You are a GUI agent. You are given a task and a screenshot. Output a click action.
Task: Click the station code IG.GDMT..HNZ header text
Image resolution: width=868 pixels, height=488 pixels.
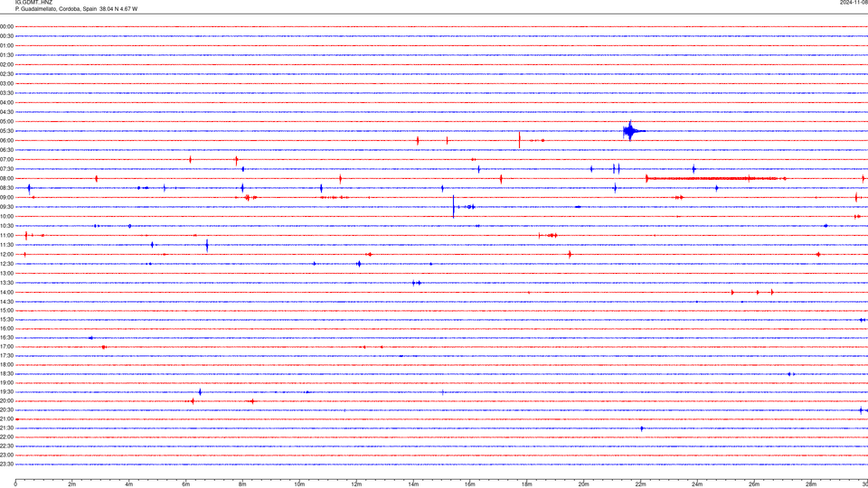(33, 3)
